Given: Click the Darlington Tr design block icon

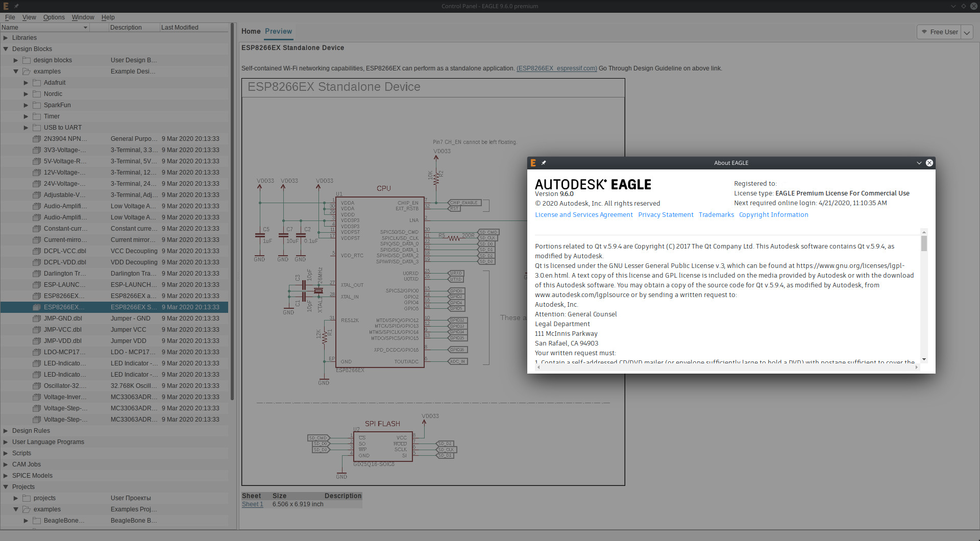Looking at the screenshot, I should coord(37,274).
